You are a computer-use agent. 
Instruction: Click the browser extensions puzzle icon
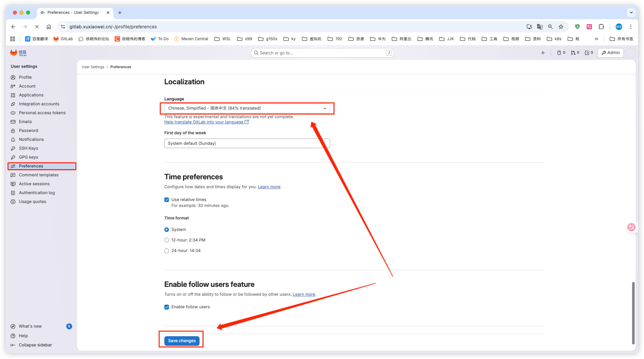tap(601, 27)
